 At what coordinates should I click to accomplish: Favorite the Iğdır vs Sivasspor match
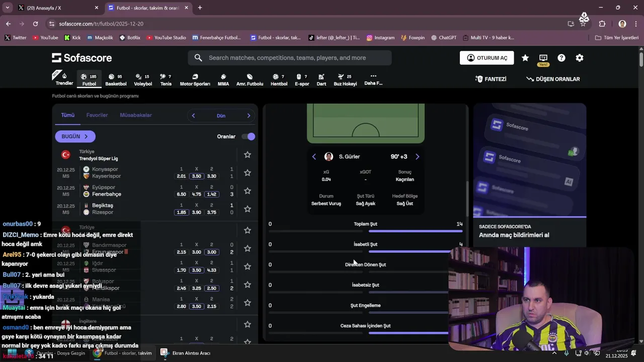point(248,266)
